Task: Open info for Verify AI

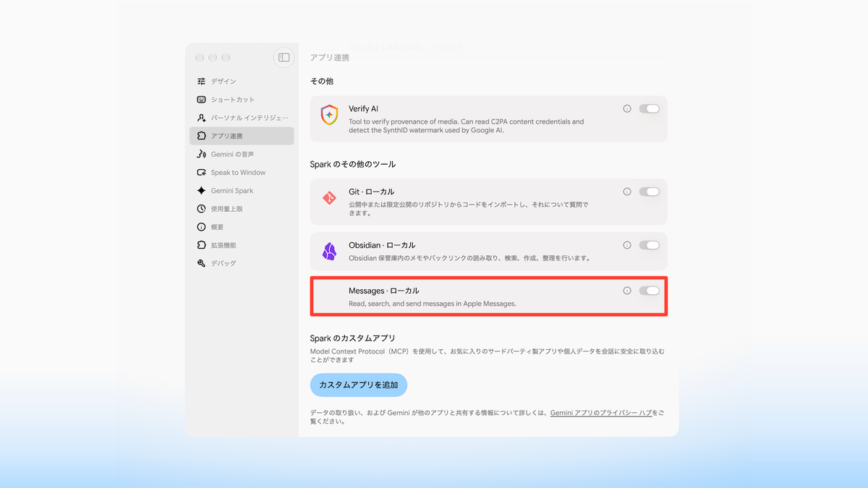Action: pos(627,108)
